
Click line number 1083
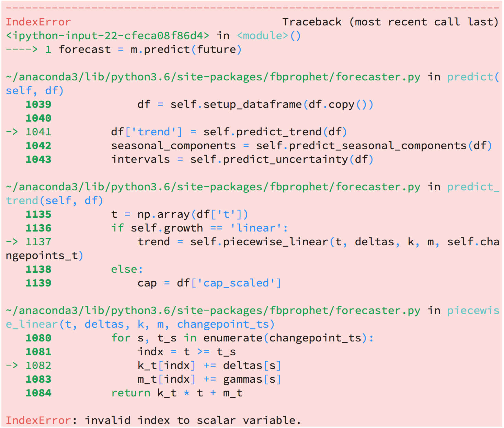pyautogui.click(x=38, y=379)
